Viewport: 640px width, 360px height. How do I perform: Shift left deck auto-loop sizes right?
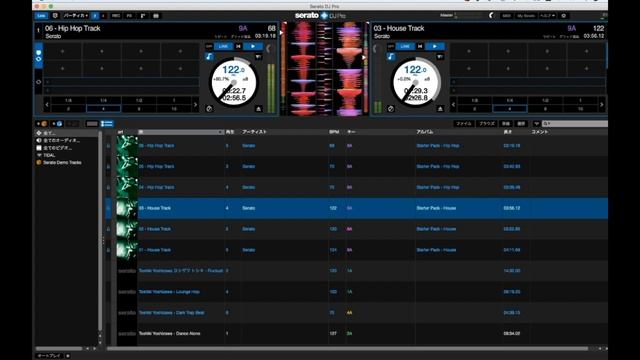pyautogui.click(x=195, y=105)
